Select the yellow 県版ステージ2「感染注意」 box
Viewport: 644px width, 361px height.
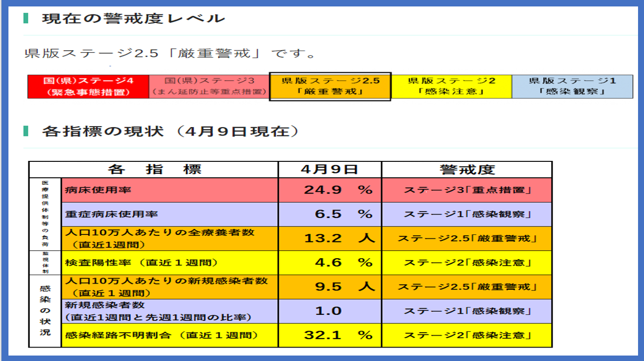pyautogui.click(x=451, y=86)
